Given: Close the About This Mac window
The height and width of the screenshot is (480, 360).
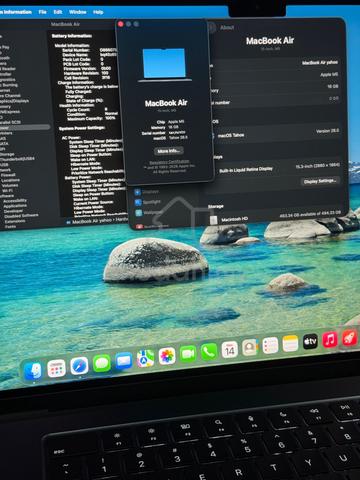Looking at the screenshot, I should tap(121, 24).
